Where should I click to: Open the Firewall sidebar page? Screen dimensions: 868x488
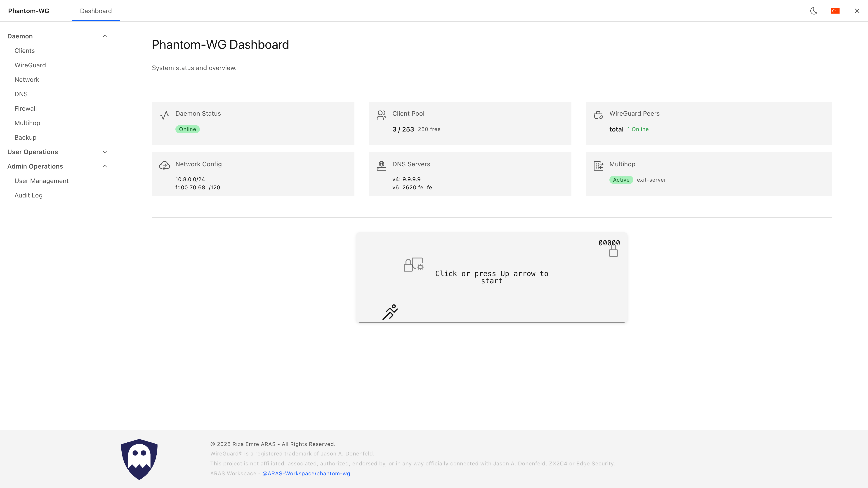(26, 108)
